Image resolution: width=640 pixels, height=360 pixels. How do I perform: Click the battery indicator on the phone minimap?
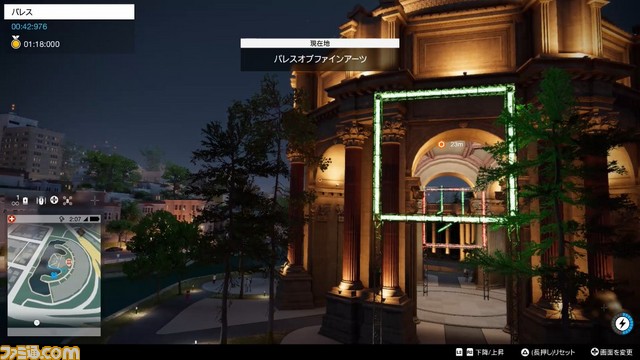pyautogui.click(x=95, y=219)
